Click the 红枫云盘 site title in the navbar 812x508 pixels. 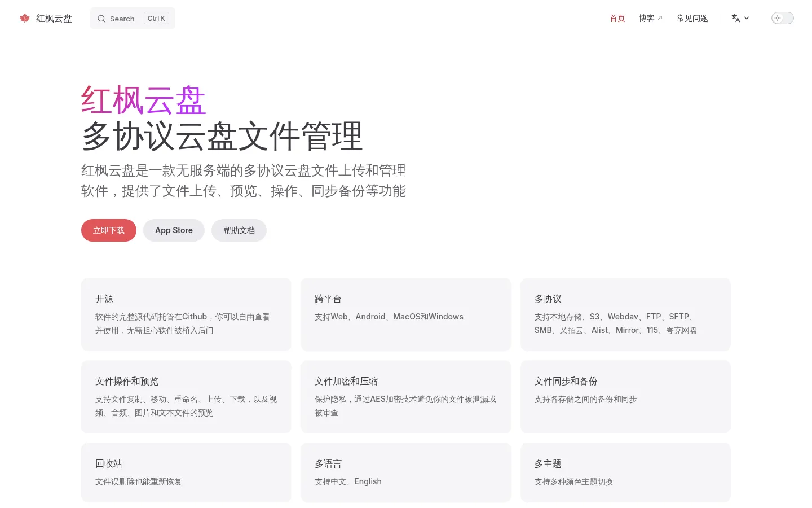(54, 18)
